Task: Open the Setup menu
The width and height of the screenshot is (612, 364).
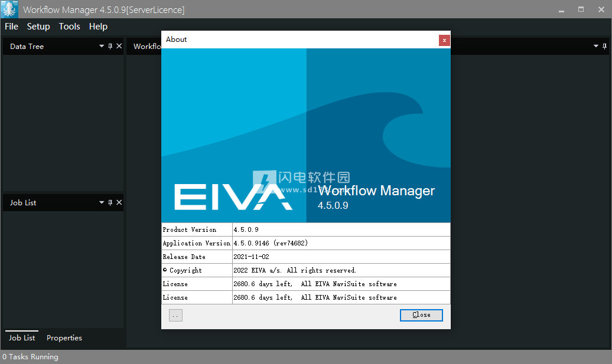Action: (38, 27)
